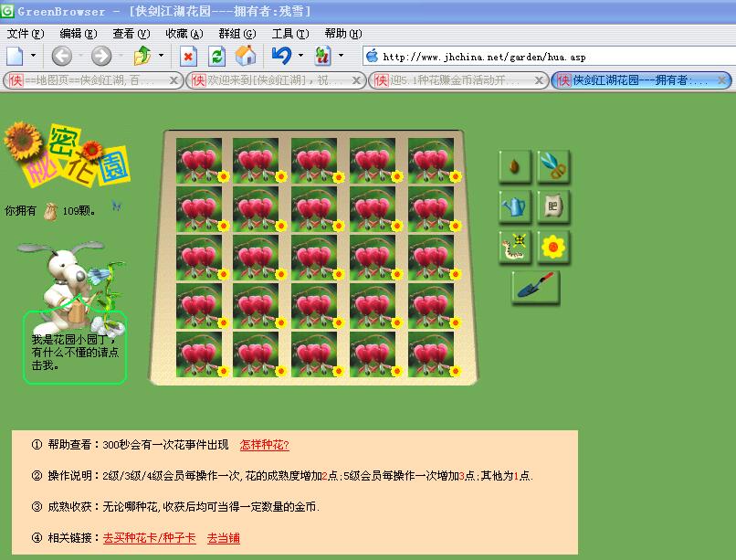Expand dropdown arrow beside up-folder icon

coord(161,55)
